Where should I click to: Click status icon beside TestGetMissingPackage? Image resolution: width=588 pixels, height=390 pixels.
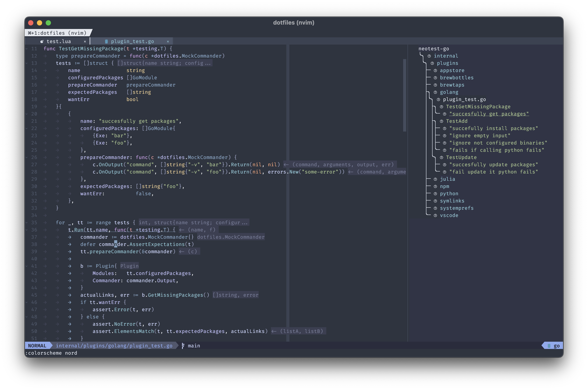[x=441, y=107]
